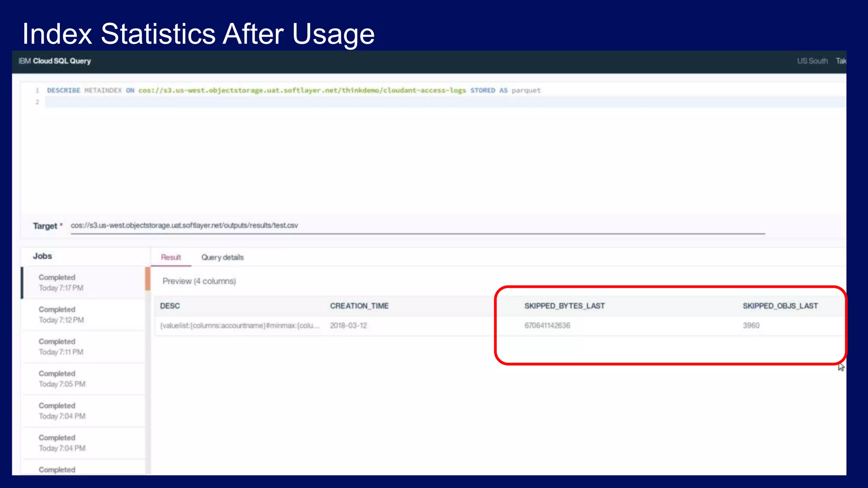Viewport: 868px width, 488px height.
Task: Click the Target output path field
Action: click(417, 225)
